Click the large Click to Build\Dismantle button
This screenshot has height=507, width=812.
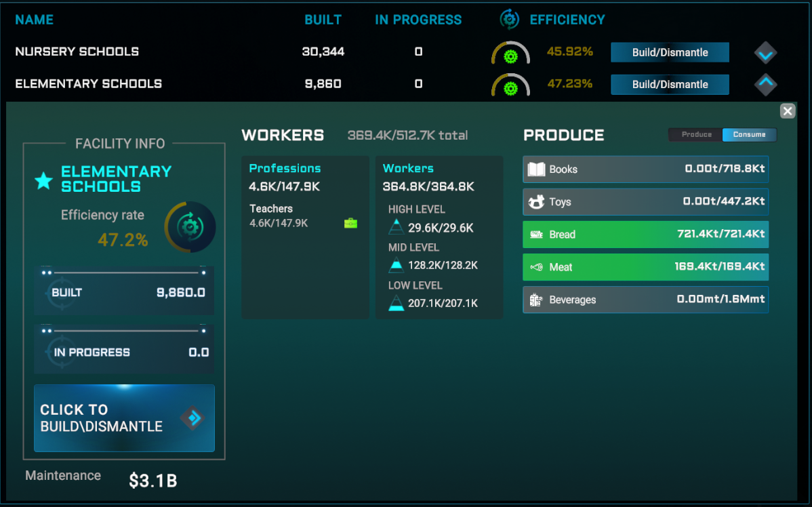click(124, 418)
